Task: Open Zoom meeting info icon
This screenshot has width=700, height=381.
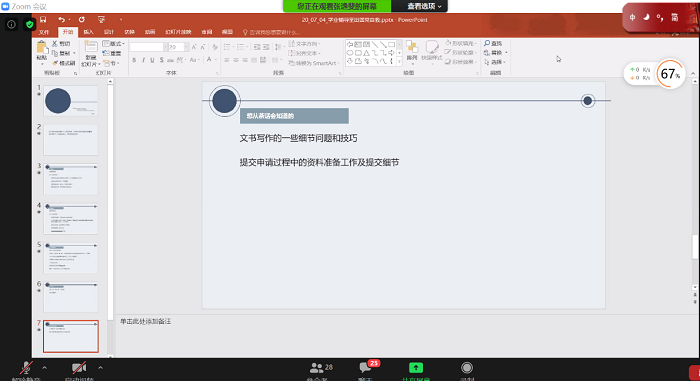Action: coord(12,25)
